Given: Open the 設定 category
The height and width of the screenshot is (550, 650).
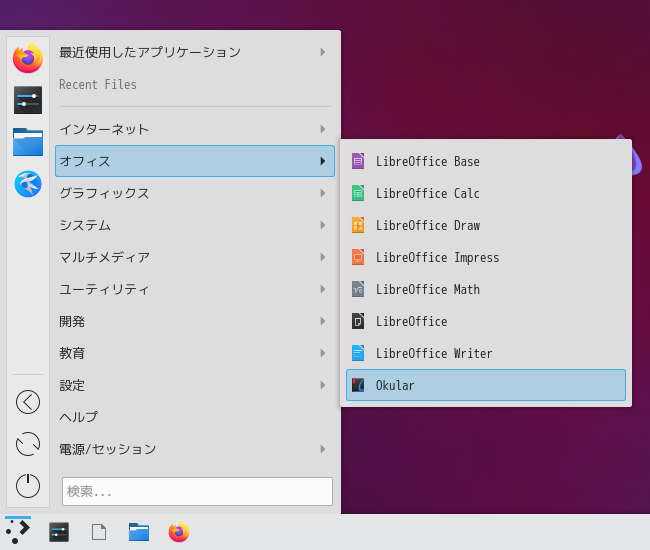Looking at the screenshot, I should point(195,385).
